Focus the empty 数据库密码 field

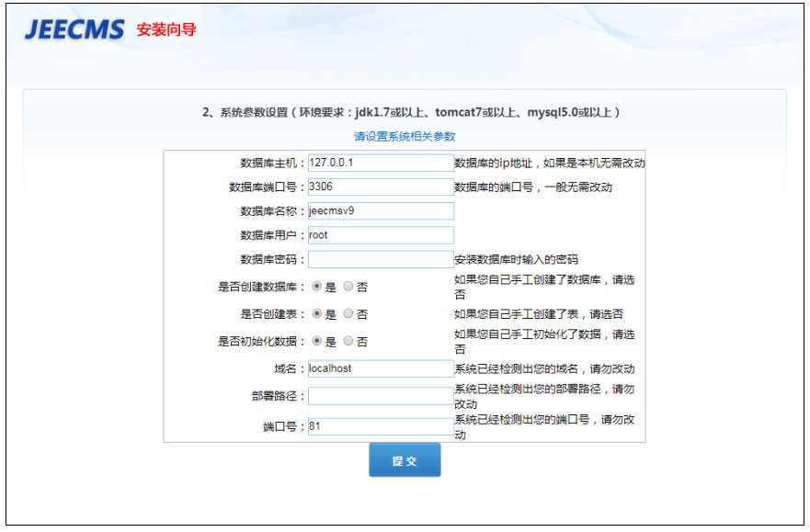tap(381, 260)
